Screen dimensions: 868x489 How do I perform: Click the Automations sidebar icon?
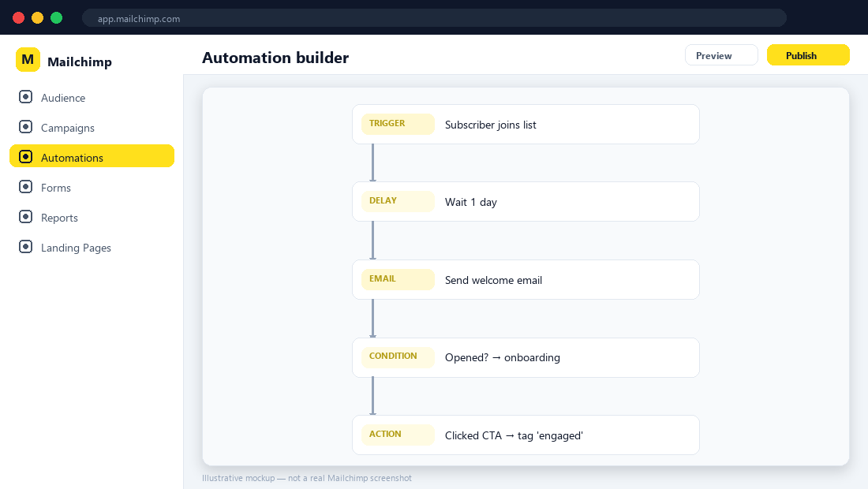tap(25, 156)
